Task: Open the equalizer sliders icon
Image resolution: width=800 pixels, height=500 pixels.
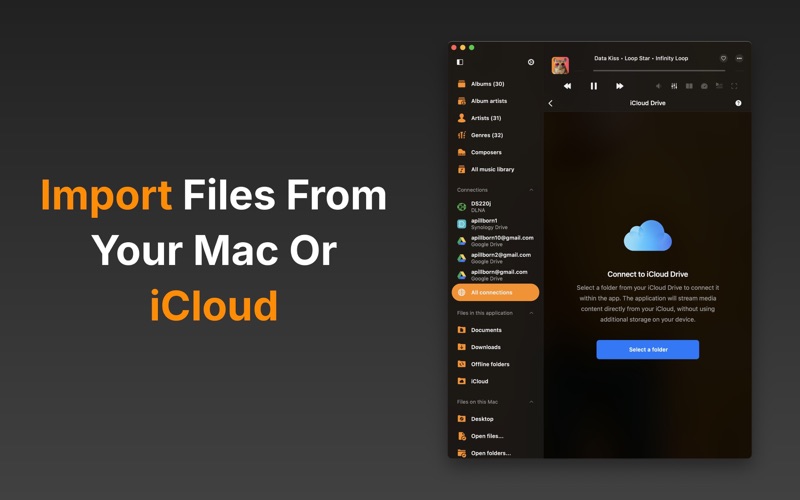Action: pos(674,86)
